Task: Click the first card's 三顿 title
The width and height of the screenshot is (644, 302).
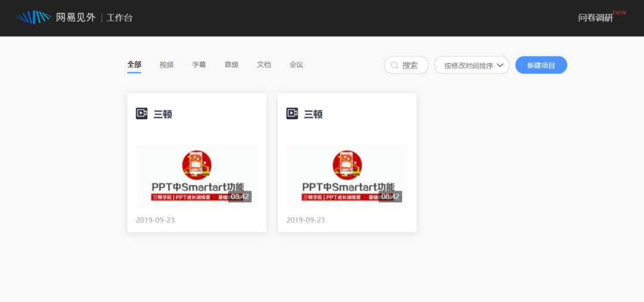Action: (x=163, y=114)
